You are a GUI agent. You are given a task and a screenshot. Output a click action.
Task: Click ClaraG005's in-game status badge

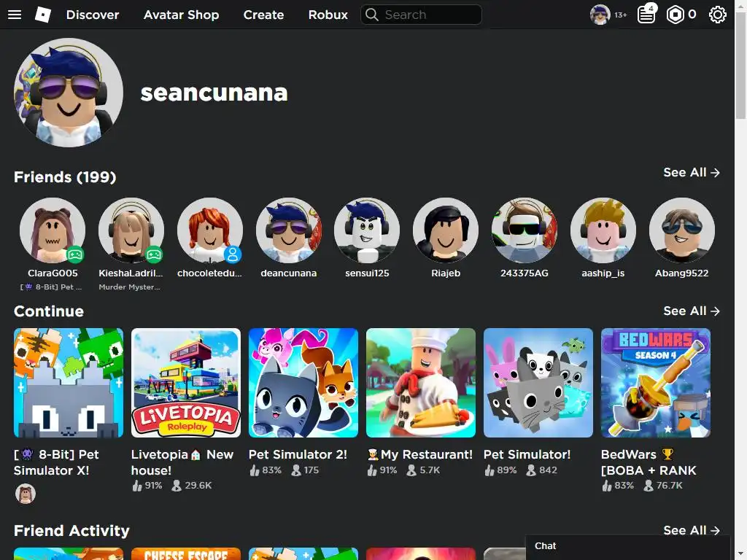click(x=75, y=254)
